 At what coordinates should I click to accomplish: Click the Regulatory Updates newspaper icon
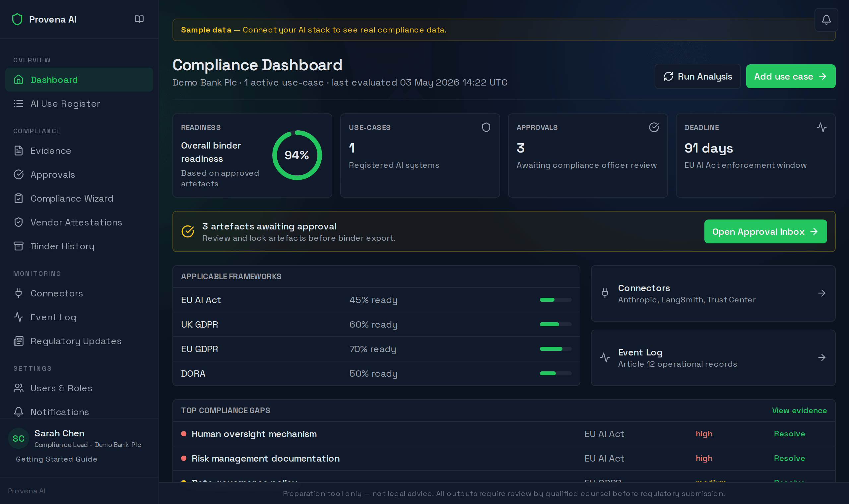point(19,341)
